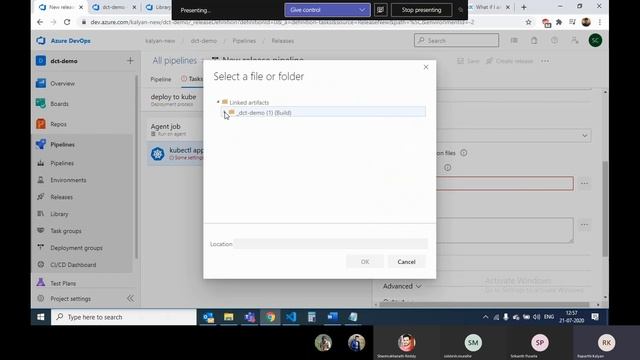The image size is (640, 360).
Task: Click the user avatar in Azure DevOps header
Action: (596, 40)
